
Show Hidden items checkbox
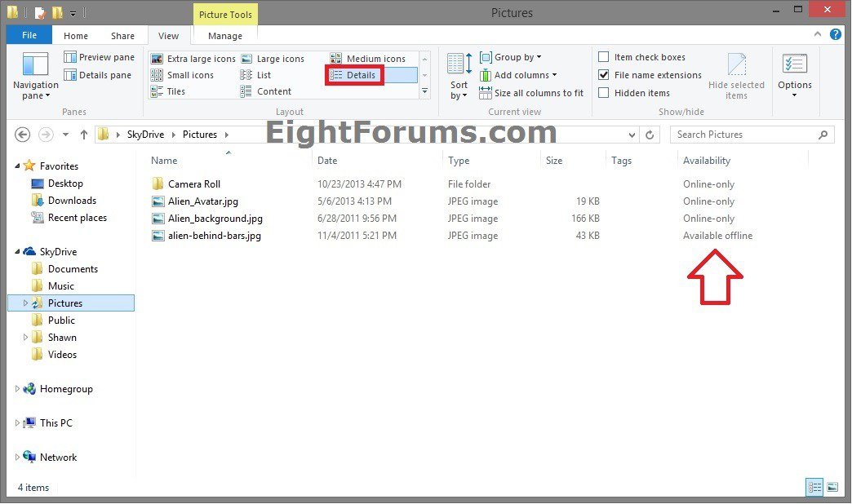(604, 93)
